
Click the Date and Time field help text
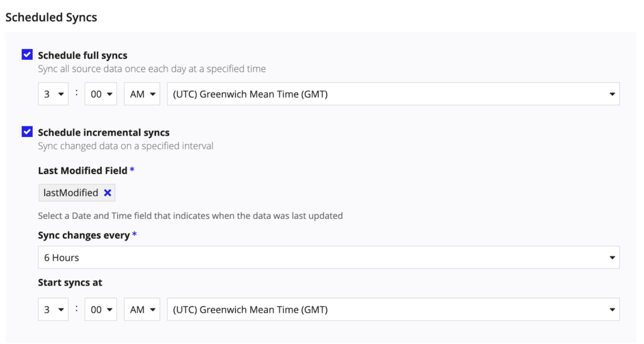coord(190,216)
